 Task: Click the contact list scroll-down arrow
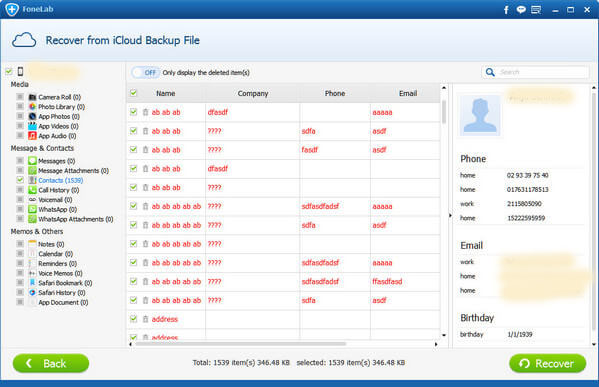tap(444, 335)
